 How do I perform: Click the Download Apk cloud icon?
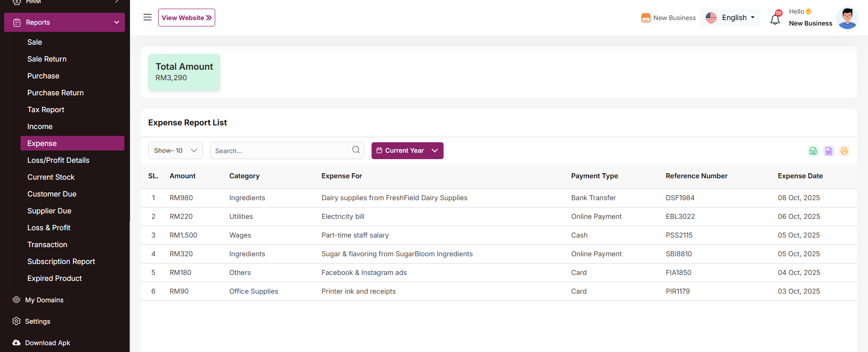click(x=16, y=342)
